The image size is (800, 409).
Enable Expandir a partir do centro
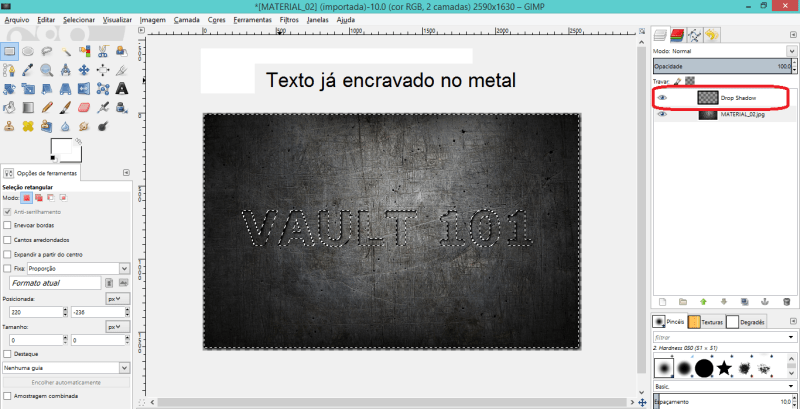(7, 254)
